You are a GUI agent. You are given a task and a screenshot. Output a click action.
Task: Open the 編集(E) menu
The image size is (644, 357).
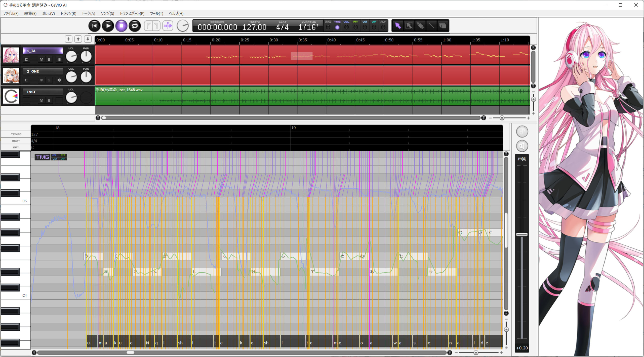(30, 13)
